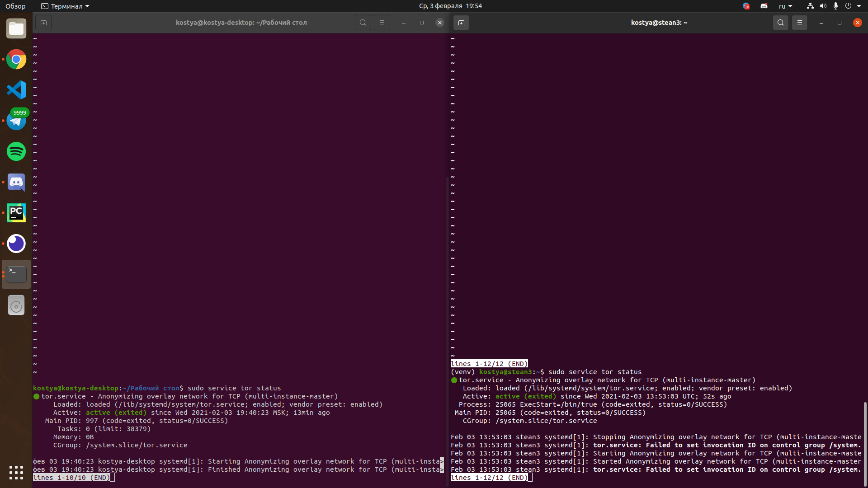868x488 pixels.
Task: Click bottom 'lines 1-12/12 (END)' in right terminal
Action: tap(489, 478)
